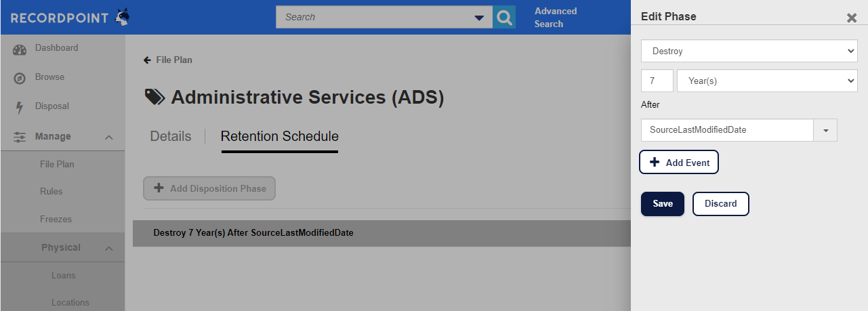868x311 pixels.
Task: Collapse the Physical section chevron
Action: (109, 249)
